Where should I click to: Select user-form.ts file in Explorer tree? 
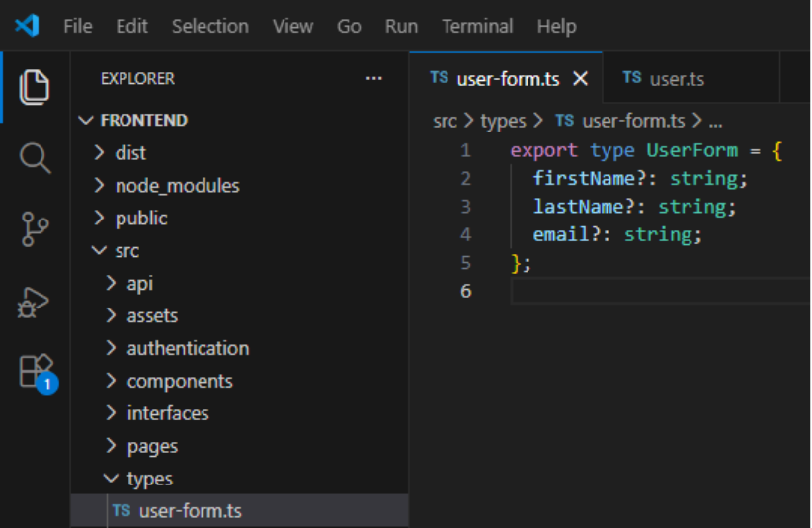190,511
